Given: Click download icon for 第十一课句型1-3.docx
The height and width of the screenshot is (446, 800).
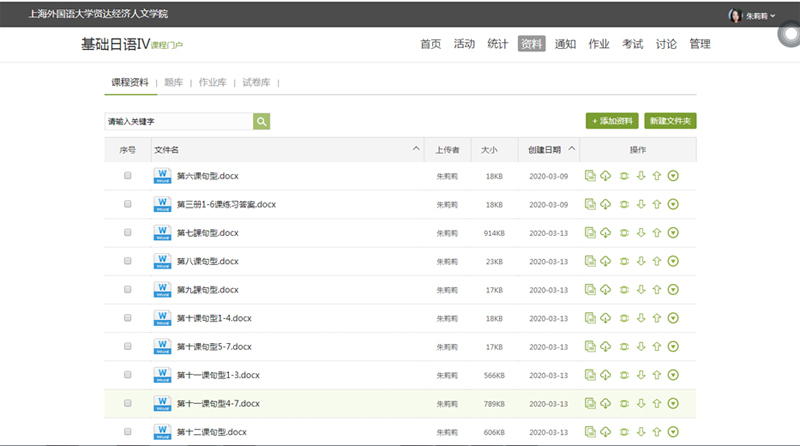Looking at the screenshot, I should pyautogui.click(x=606, y=375).
